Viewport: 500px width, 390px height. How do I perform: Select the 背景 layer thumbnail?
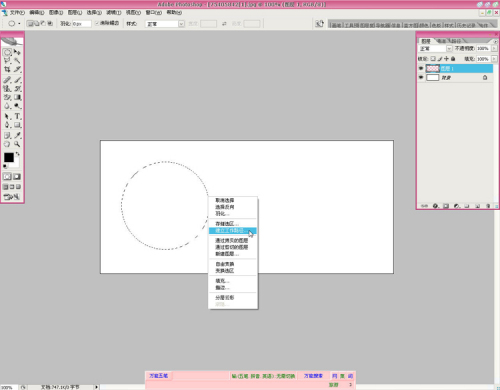(x=433, y=78)
